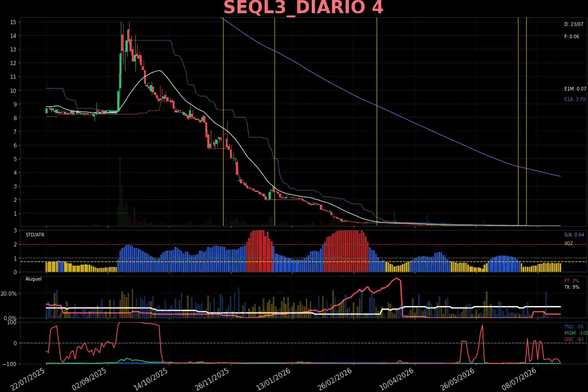Click the OSC: -93 indicator value
Viewport: 588px width, 392px height.
(574, 340)
